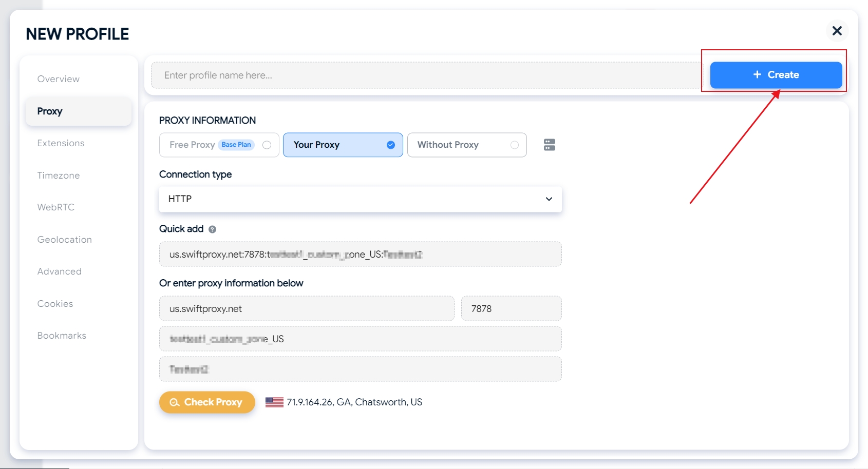The height and width of the screenshot is (469, 868).
Task: Click the Quick add help question icon
Action: [212, 229]
